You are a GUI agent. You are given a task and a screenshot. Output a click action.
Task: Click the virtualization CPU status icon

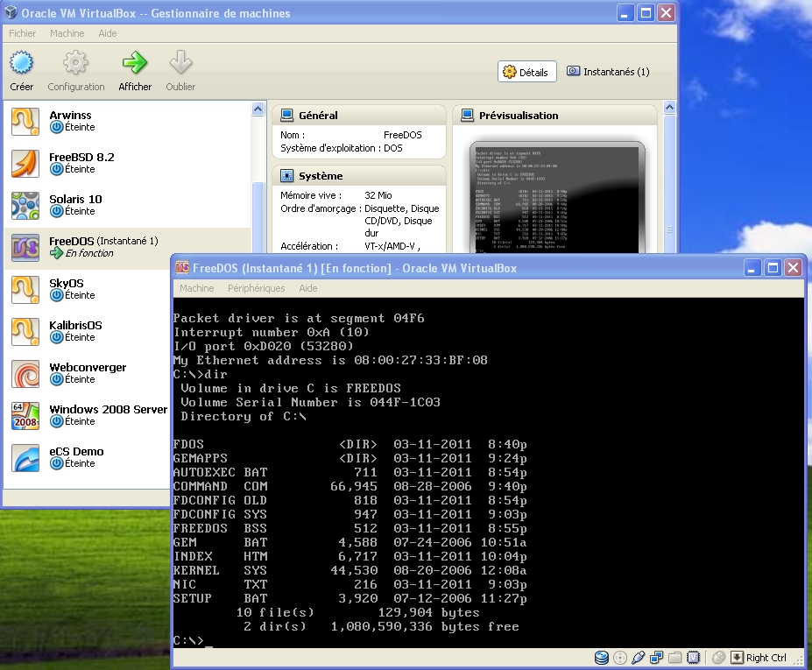[693, 658]
